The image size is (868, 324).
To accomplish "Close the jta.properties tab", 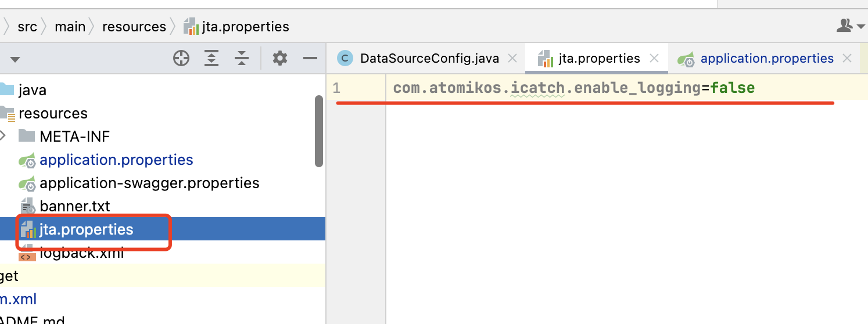I will point(654,58).
